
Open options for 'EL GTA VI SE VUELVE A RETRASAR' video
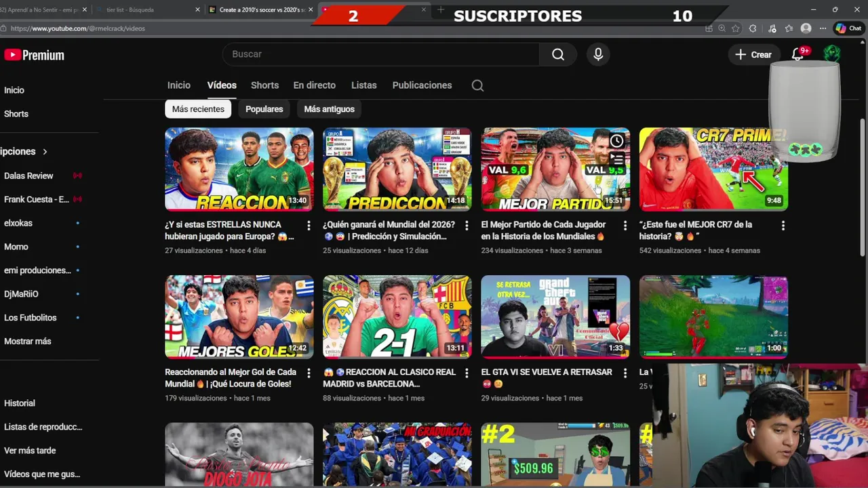(x=625, y=373)
